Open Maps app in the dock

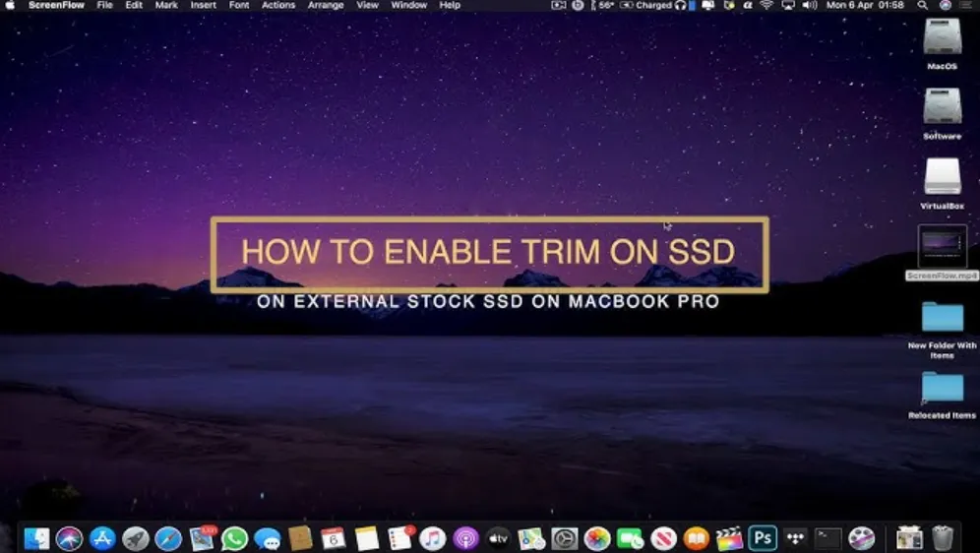tap(531, 538)
